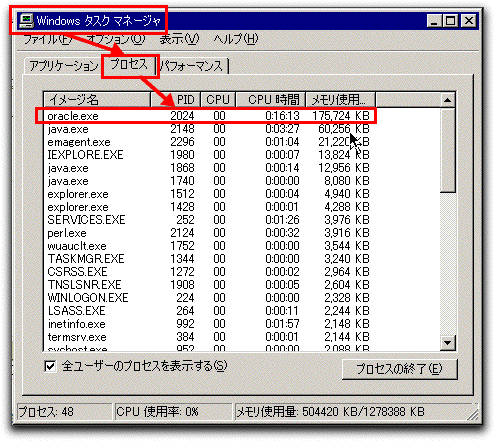Viewport: 495px width, 441px height.
Task: Sort by CPU column header
Action: (x=218, y=100)
